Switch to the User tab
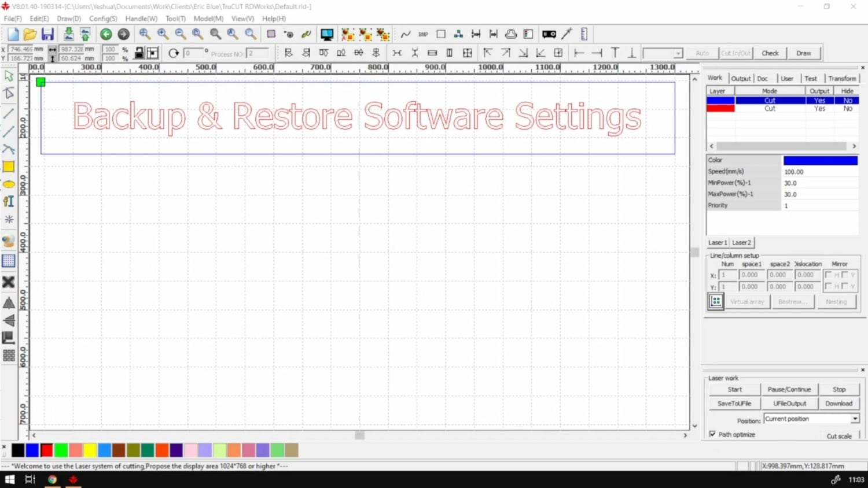Viewport: 868px width, 488px height. 787,79
